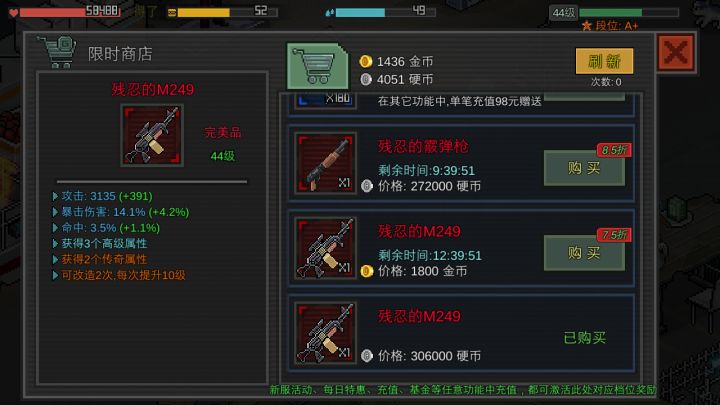Image resolution: width=720 pixels, height=405 pixels.
Task: Expand the 获得2个传奇属性 arrow
Action: (x=55, y=259)
